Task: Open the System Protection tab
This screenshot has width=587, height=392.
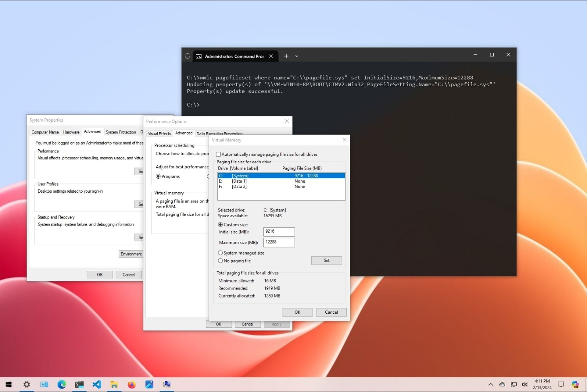Action: (x=121, y=132)
